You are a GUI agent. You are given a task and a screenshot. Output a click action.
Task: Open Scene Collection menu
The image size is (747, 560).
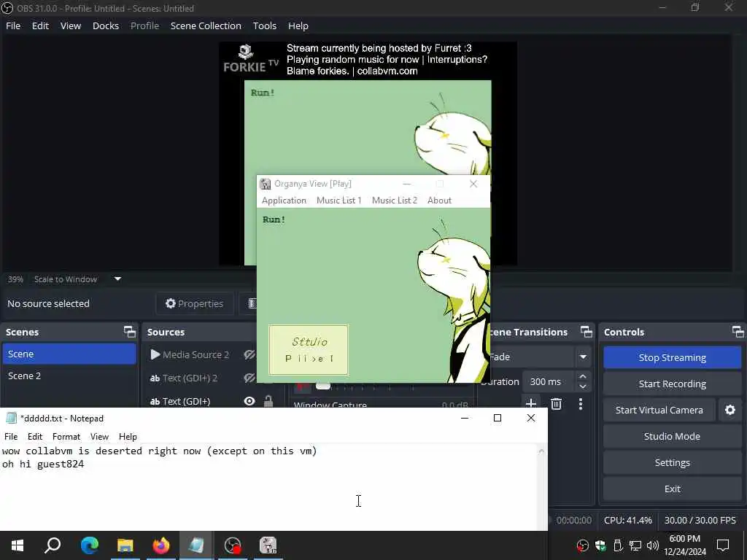(x=206, y=26)
